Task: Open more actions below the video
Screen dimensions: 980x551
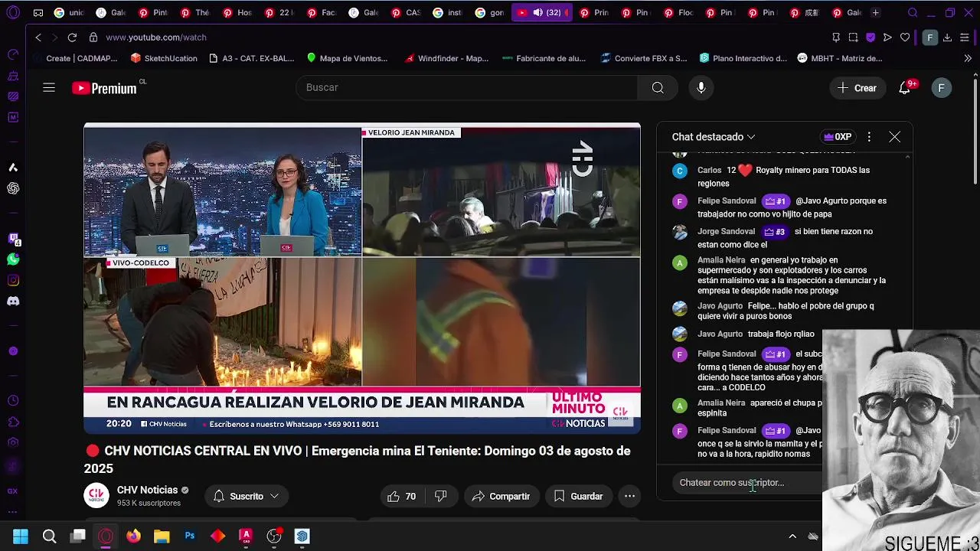Action: coord(629,496)
